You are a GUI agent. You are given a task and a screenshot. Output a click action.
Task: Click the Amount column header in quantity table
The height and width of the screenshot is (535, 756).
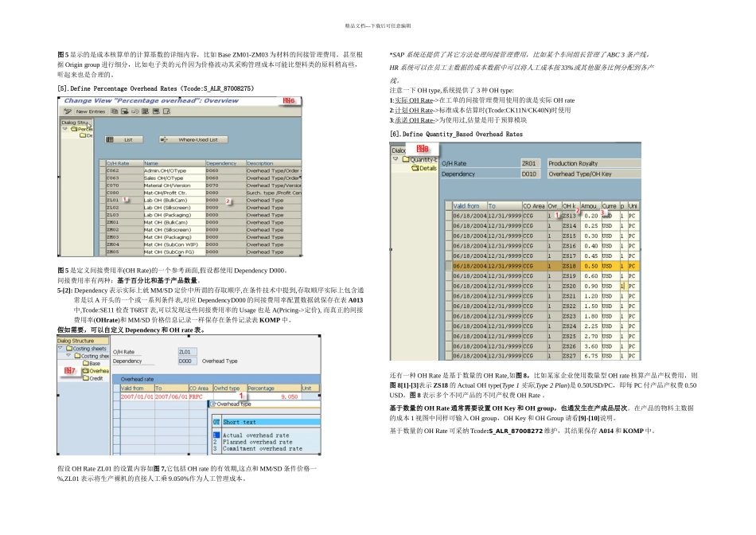(590, 206)
